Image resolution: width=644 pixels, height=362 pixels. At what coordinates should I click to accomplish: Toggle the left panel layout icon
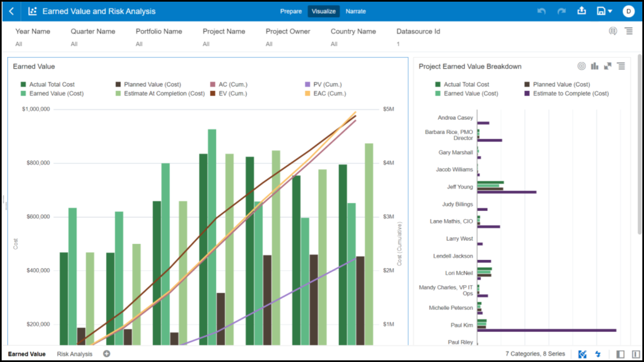620,354
